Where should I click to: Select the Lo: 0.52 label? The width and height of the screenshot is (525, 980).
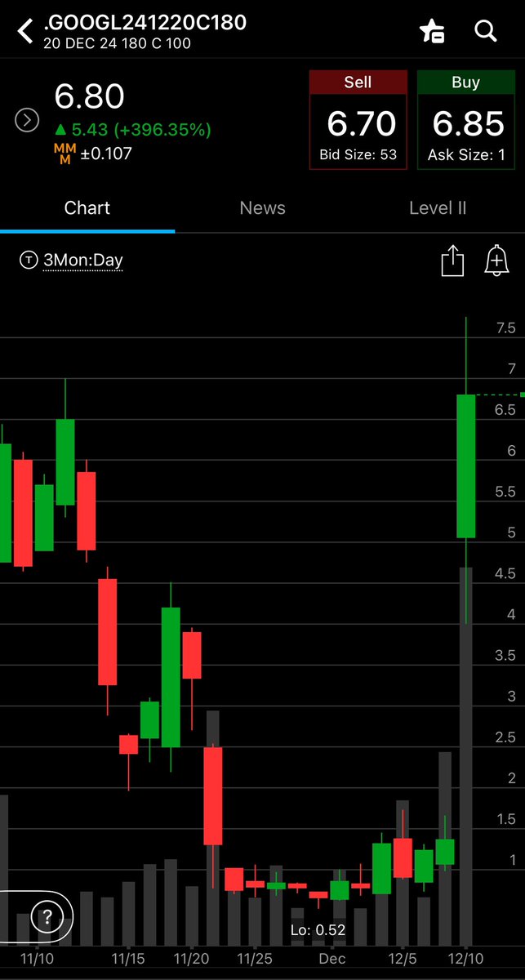[318, 929]
